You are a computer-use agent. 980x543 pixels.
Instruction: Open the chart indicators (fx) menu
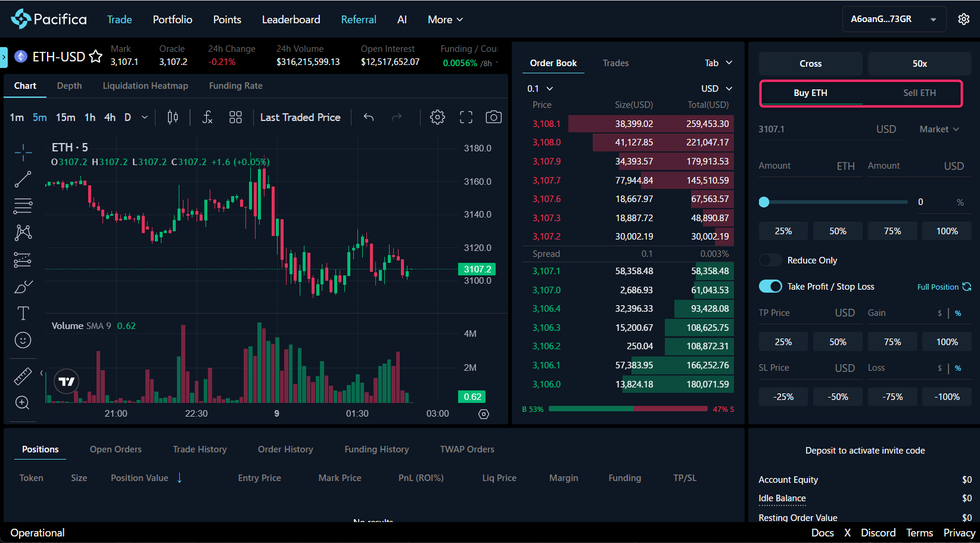pos(207,117)
